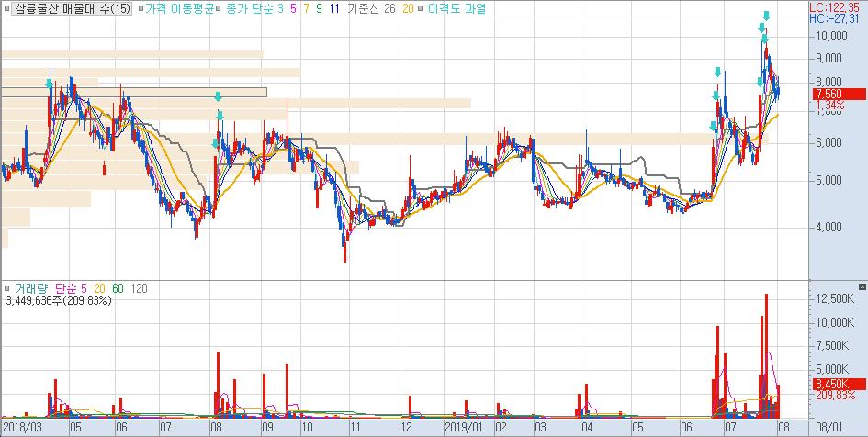Click the magenta 5-period price average value
This screenshot has width=868, height=437.
coord(293,9)
